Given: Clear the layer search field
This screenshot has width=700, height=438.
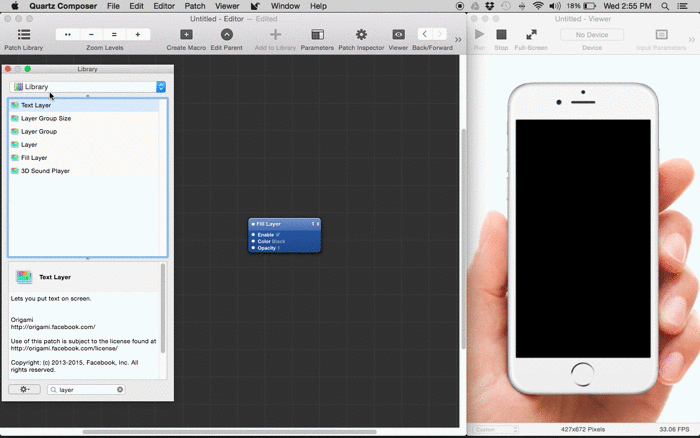Looking at the screenshot, I should pyautogui.click(x=120, y=390).
